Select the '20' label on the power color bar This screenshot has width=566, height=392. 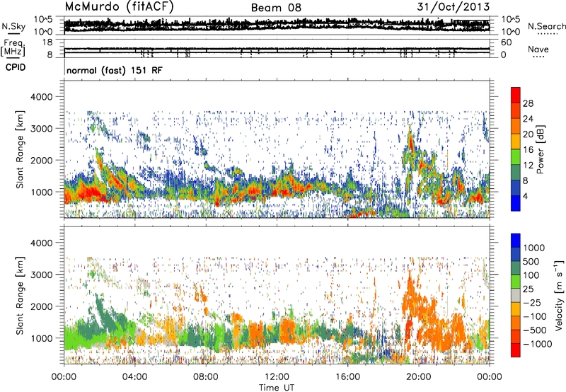click(528, 134)
